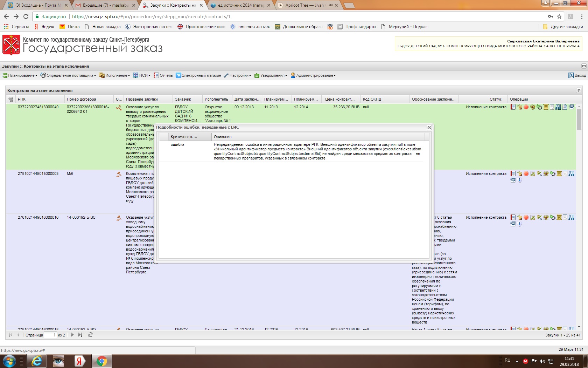Click info bubble icon in M/6 row
The image size is (588, 368).
pyautogui.click(x=519, y=180)
